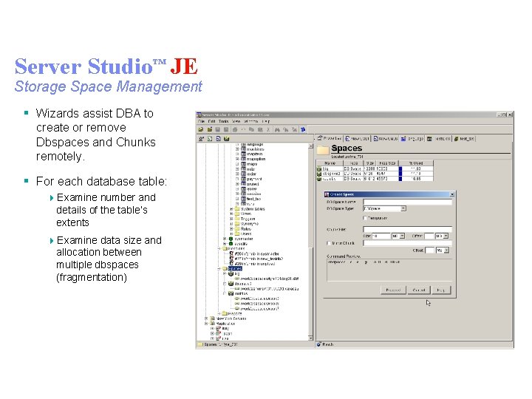This screenshot has width=532, height=399.
Task: Click the open-connection icon at the start of the main toolbar
Action: tap(201, 129)
